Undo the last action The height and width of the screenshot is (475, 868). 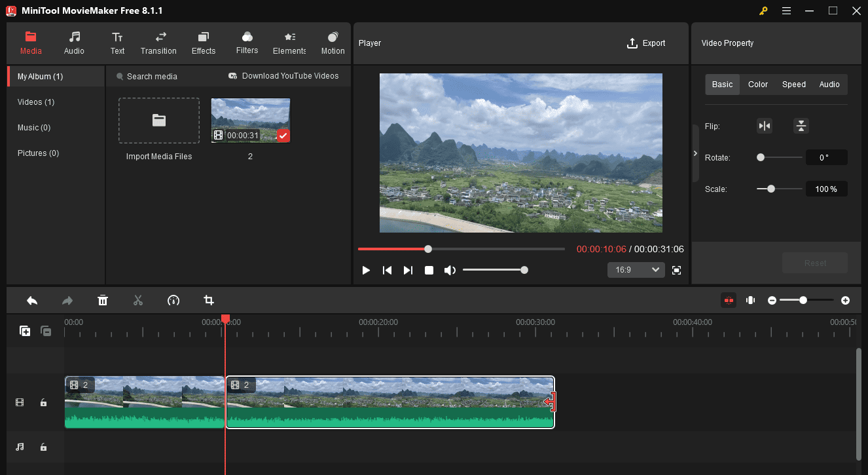[32, 301]
